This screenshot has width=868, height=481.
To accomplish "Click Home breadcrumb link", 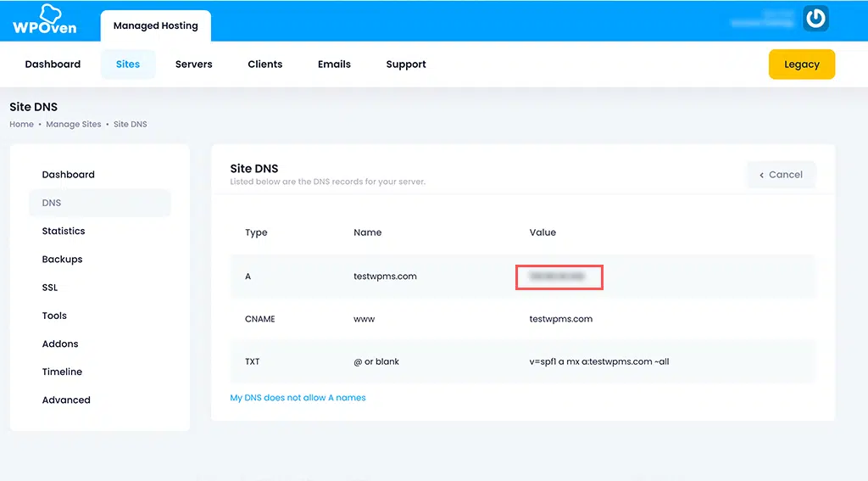I will [21, 125].
